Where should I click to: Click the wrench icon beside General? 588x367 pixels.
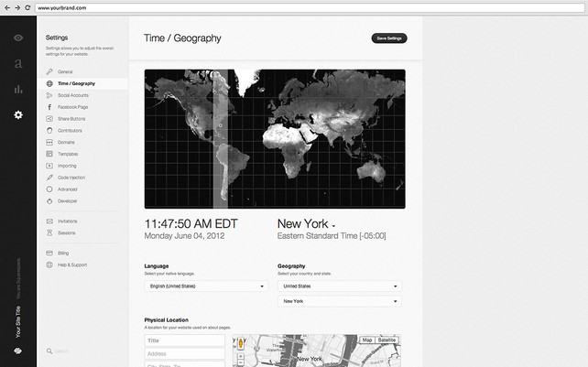tap(49, 71)
